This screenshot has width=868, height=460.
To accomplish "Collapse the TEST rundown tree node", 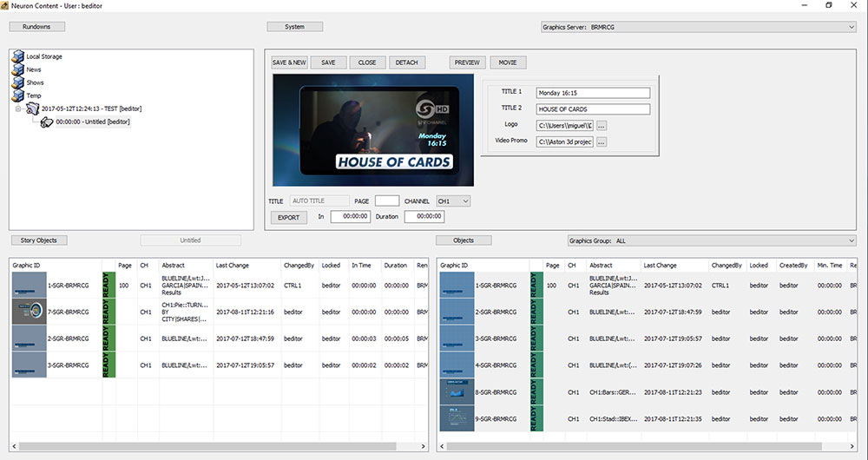I will [18, 109].
